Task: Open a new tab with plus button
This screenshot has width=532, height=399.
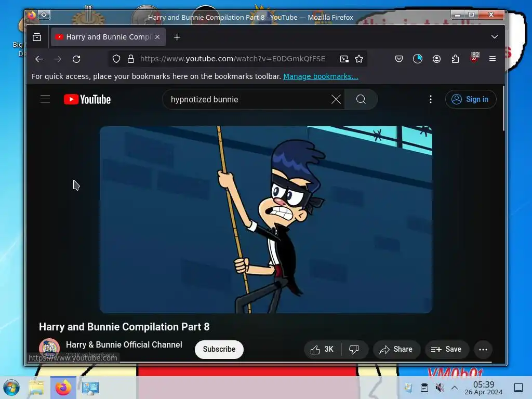Action: (x=177, y=37)
